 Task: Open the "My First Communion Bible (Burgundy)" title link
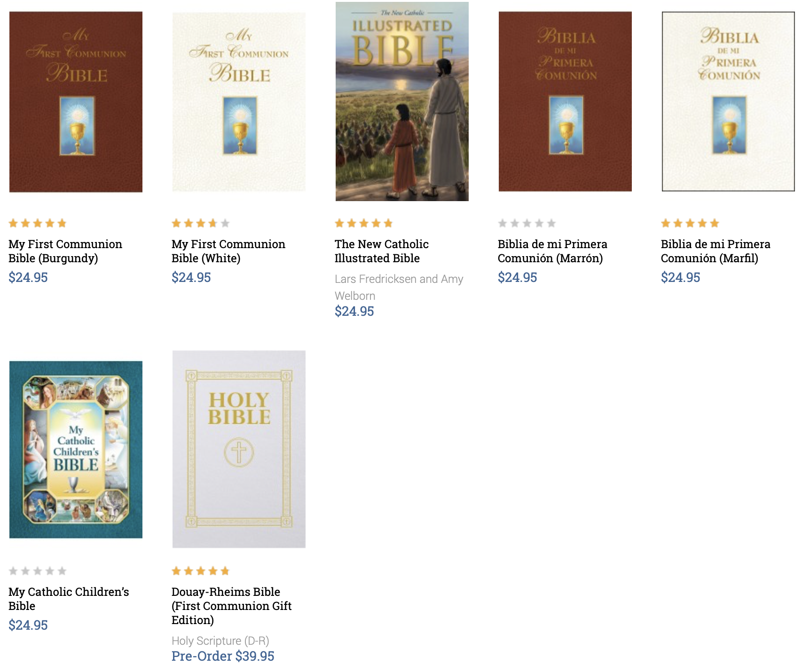[65, 251]
